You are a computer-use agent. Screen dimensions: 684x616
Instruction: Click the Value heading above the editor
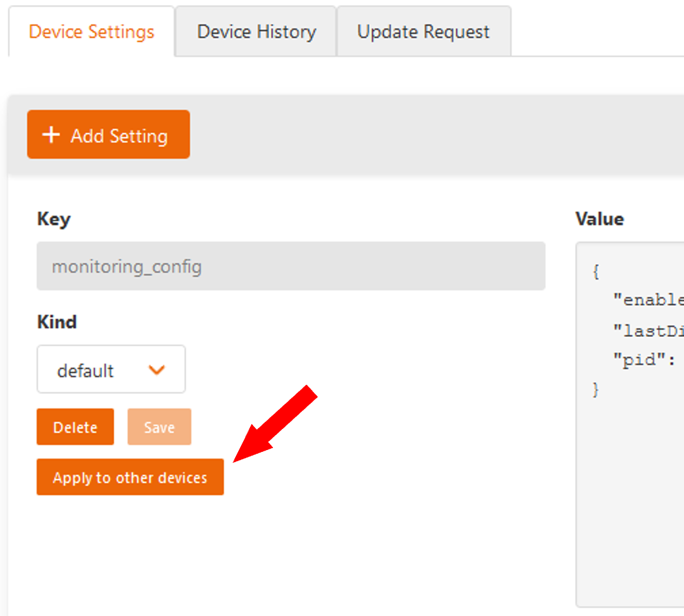[x=599, y=219]
